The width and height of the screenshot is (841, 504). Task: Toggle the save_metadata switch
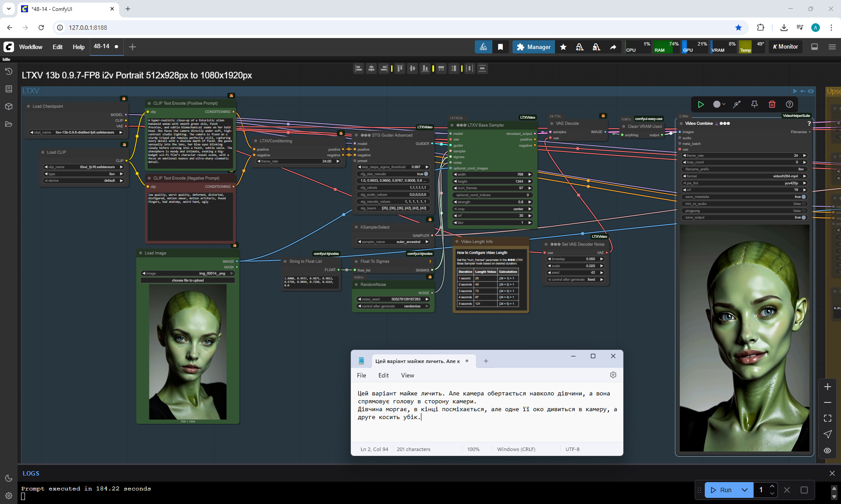click(x=803, y=197)
